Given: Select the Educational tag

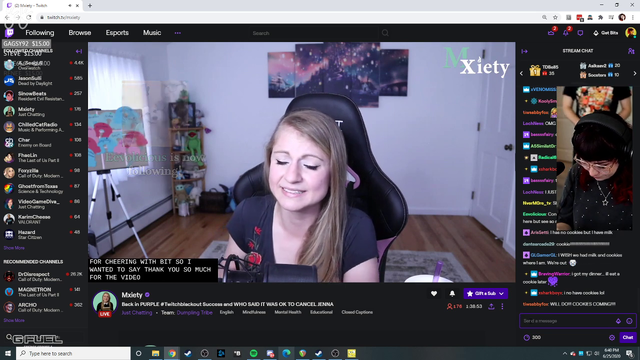Looking at the screenshot, I should click(x=321, y=312).
